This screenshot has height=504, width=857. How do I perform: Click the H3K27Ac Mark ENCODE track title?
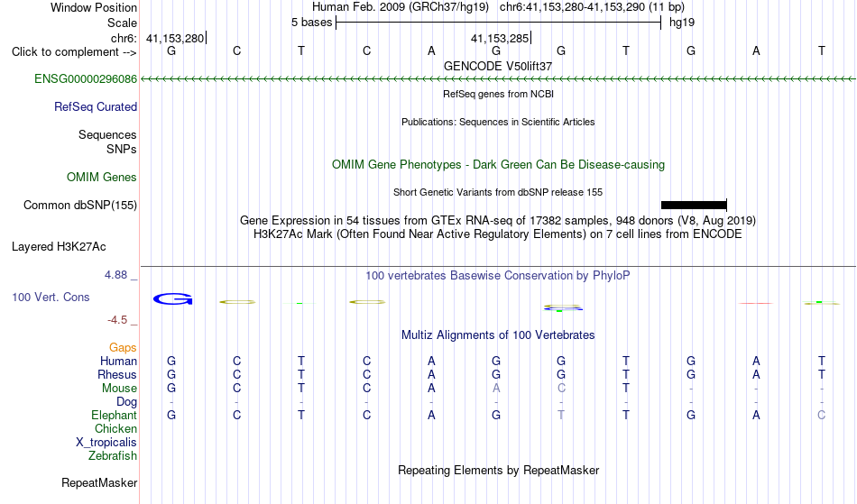click(x=498, y=234)
